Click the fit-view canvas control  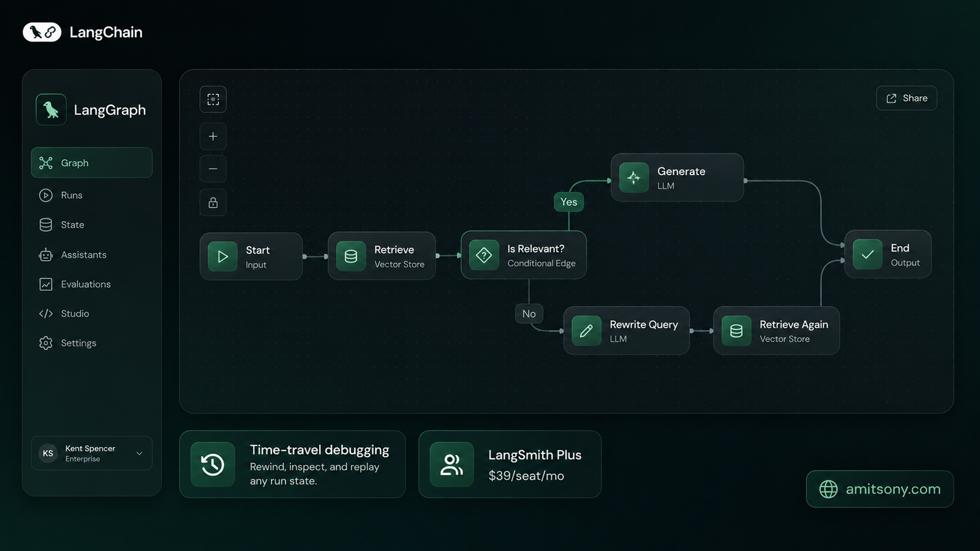pyautogui.click(x=213, y=99)
